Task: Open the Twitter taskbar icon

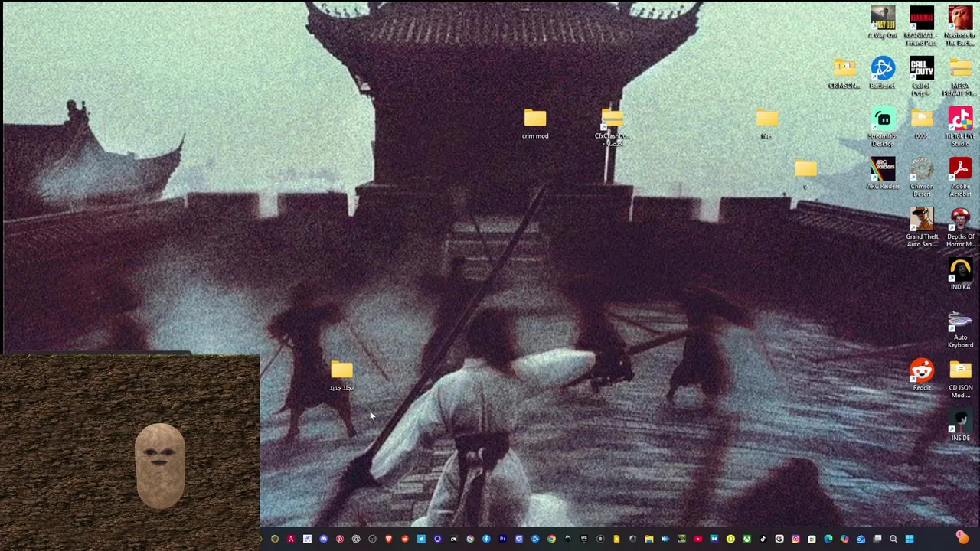Action: point(421,540)
